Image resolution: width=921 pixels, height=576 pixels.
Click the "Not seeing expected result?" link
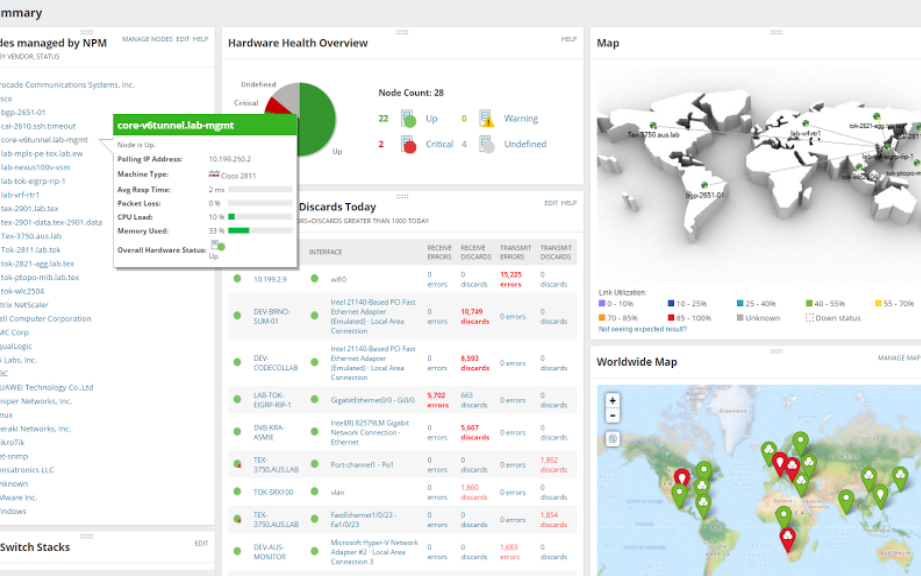pos(642,329)
